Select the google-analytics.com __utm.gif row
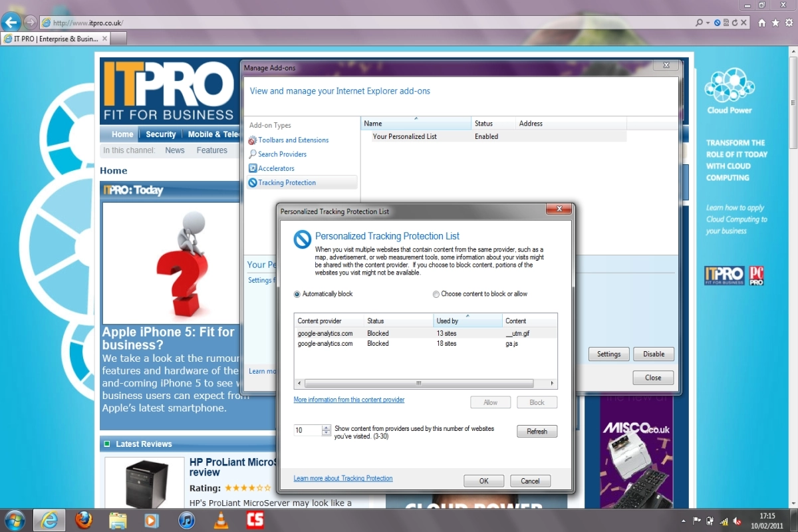The image size is (798, 532). click(426, 333)
